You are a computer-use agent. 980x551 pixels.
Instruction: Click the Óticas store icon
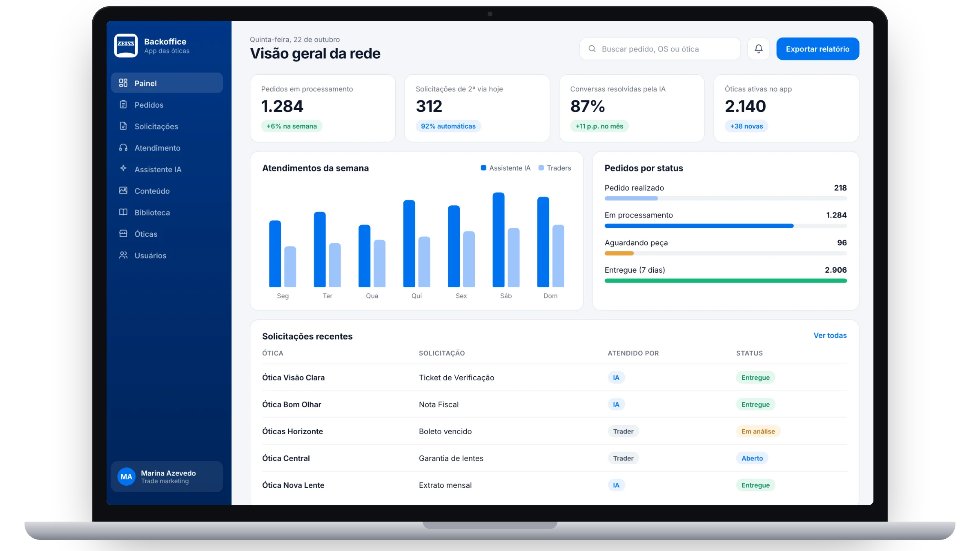(x=123, y=233)
